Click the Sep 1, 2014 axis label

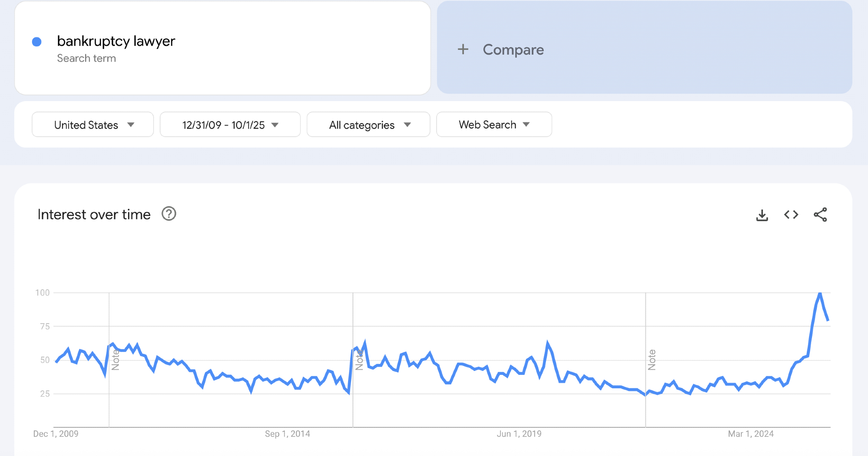[x=287, y=434]
